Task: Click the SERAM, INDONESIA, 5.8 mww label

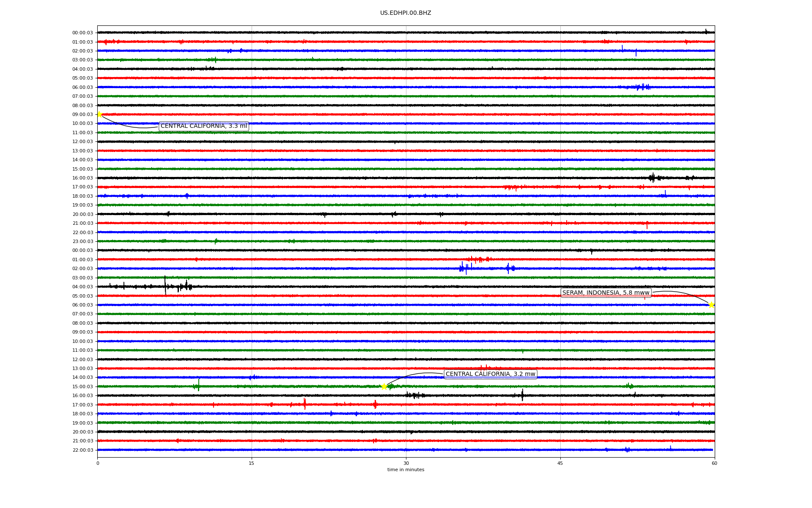Action: point(606,293)
